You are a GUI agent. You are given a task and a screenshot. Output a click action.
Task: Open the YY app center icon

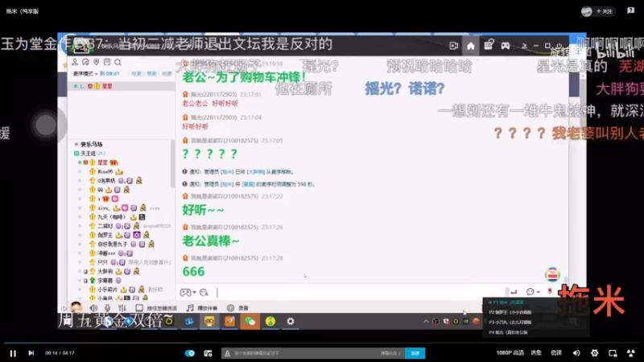pos(489,45)
